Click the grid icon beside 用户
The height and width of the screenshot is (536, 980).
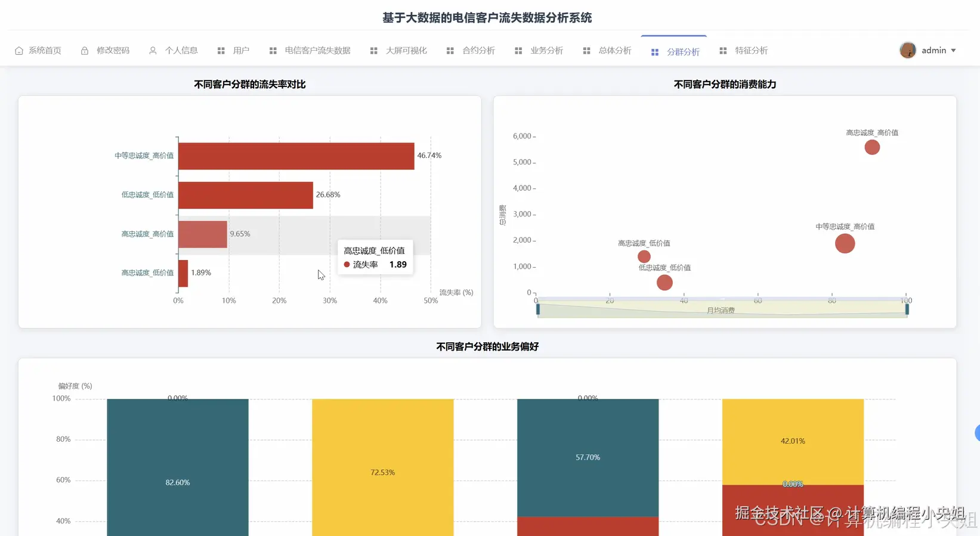221,51
